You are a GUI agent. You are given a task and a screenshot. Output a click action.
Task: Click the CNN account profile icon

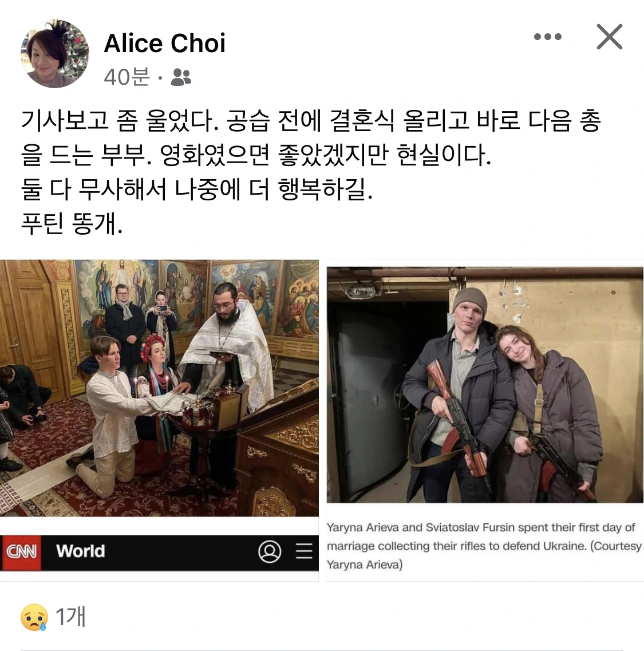(x=270, y=551)
